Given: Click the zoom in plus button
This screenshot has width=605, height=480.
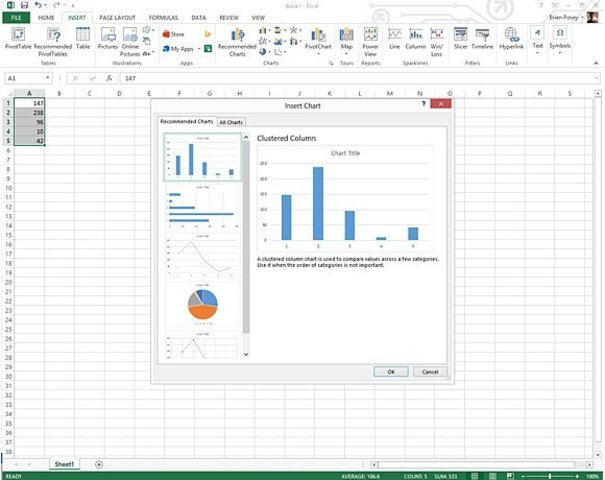Looking at the screenshot, I should [x=577, y=477].
